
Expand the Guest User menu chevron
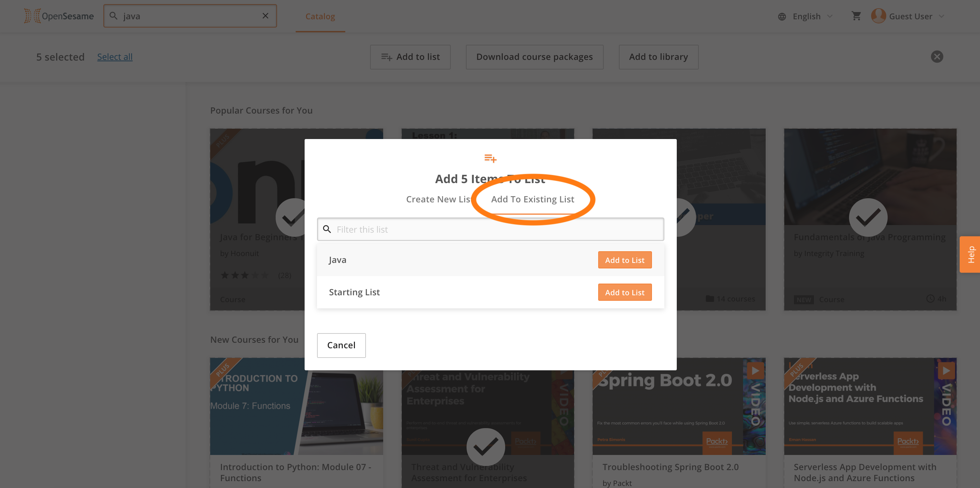[x=941, y=16]
